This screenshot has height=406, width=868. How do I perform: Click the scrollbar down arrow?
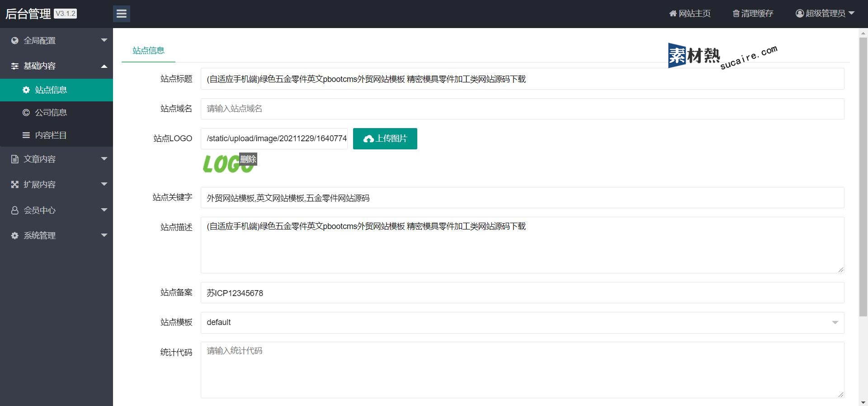click(863, 402)
